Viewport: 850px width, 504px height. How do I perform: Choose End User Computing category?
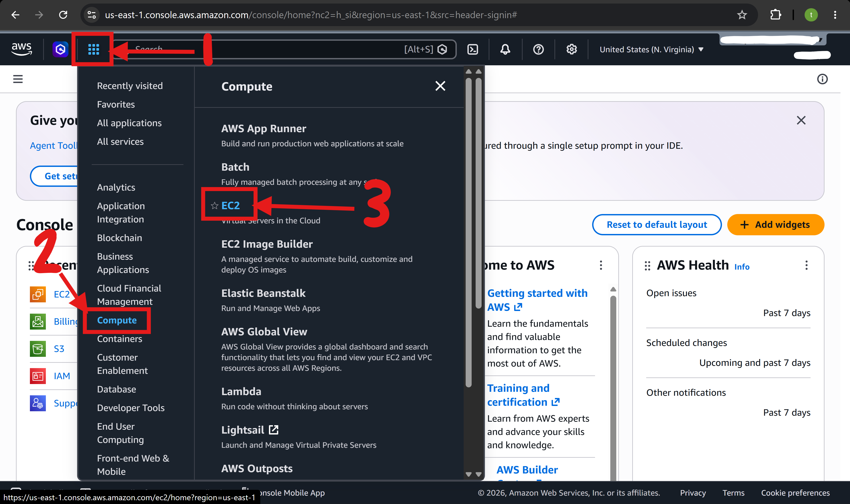[120, 433]
